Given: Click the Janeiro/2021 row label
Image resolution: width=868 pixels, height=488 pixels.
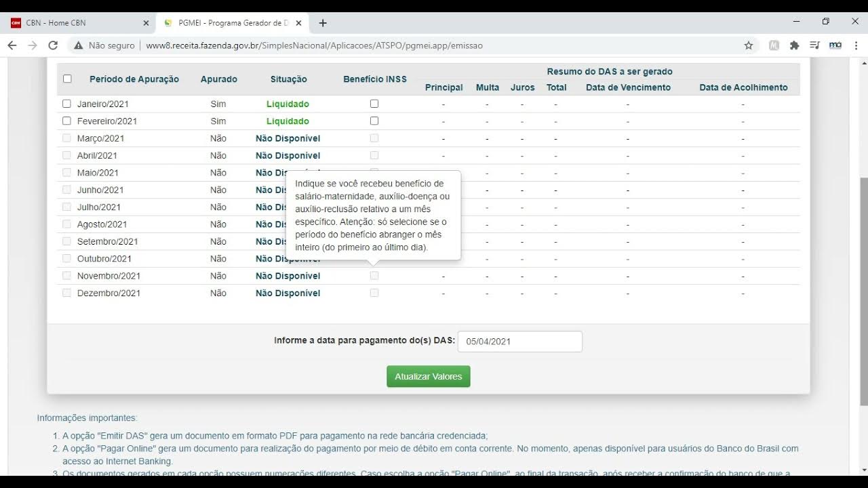Looking at the screenshot, I should (102, 104).
